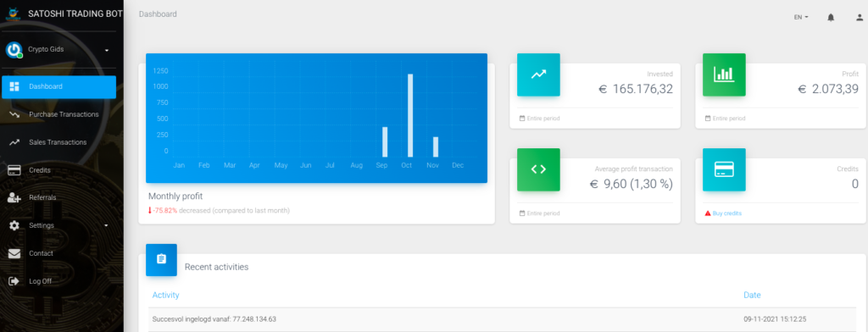Click the Recent activities clipboard icon
Screen dimensions: 868x332
coord(161,259)
